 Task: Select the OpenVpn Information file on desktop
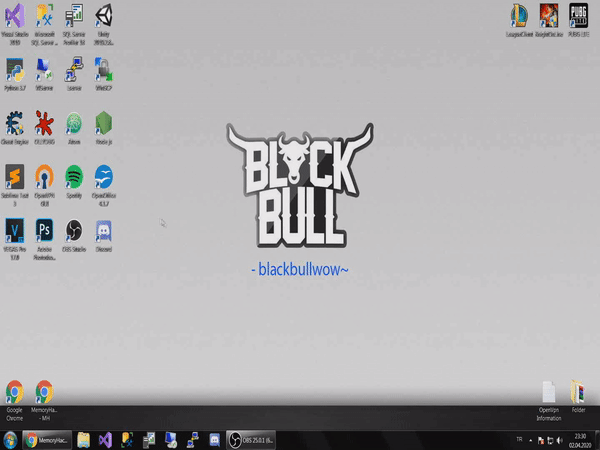[549, 401]
